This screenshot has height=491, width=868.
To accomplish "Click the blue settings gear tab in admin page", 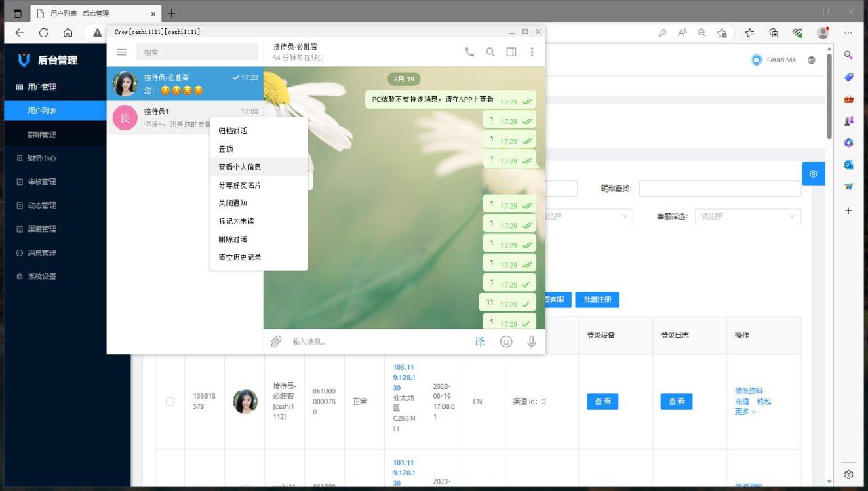I will 813,174.
